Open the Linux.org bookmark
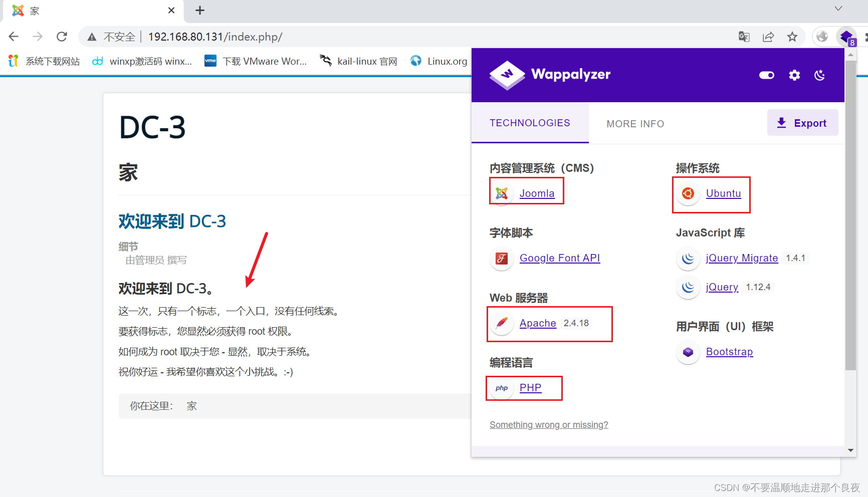This screenshot has height=497, width=868. [439, 61]
